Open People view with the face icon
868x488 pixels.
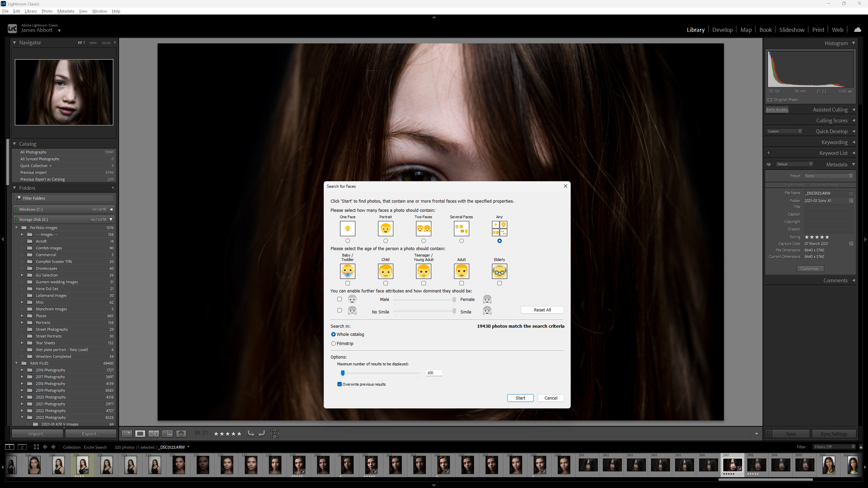181,433
